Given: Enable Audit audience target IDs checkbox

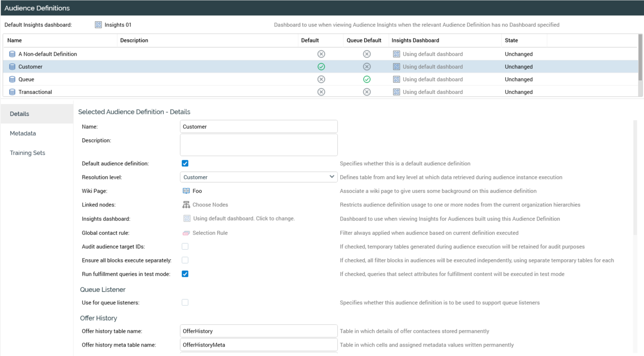Looking at the screenshot, I should pos(185,247).
